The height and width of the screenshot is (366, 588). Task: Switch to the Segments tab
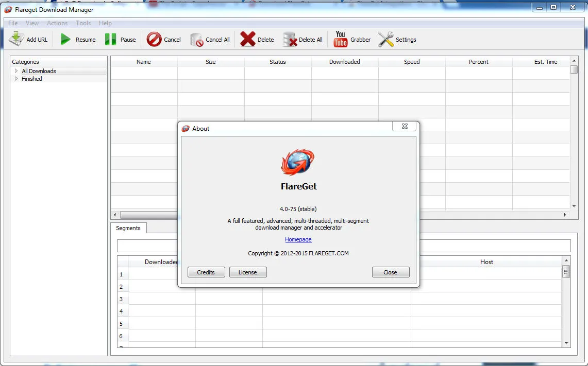128,228
